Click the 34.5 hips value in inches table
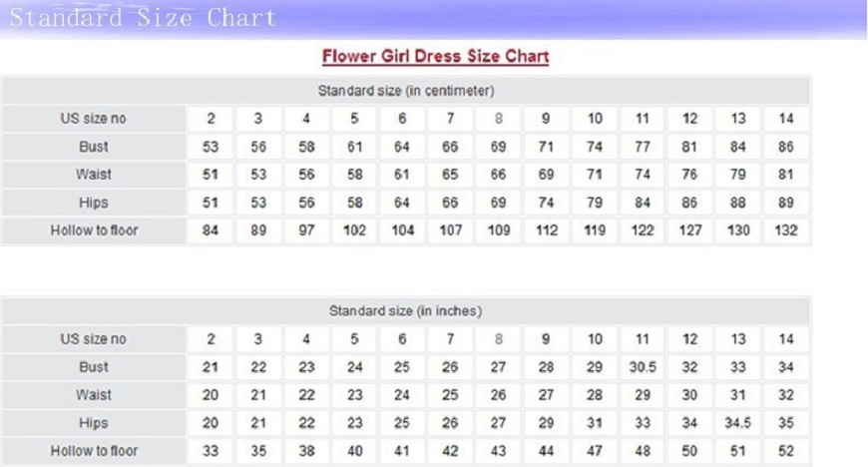Image resolution: width=868 pixels, height=467 pixels. [738, 423]
